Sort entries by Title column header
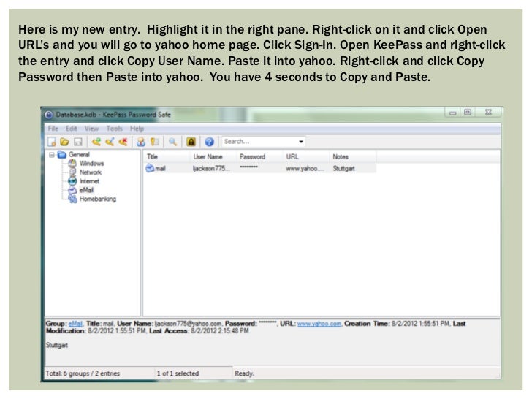532x399 pixels. point(167,156)
